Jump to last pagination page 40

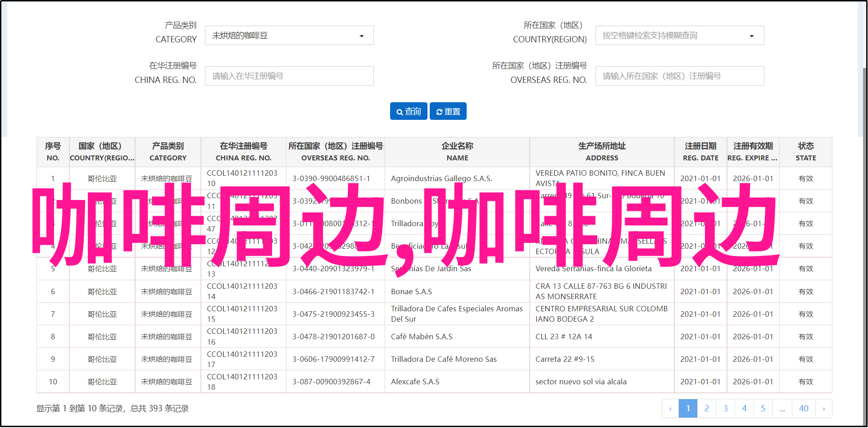pyautogui.click(x=804, y=409)
